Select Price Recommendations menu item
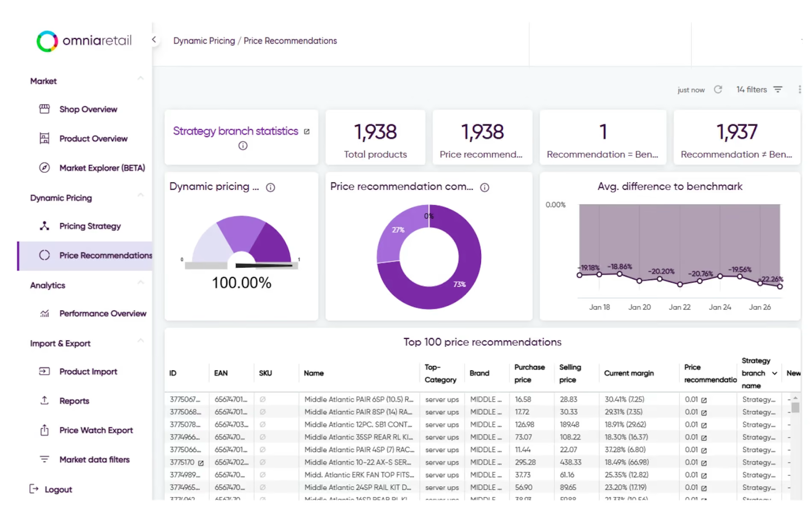The image size is (812, 512). pyautogui.click(x=85, y=256)
